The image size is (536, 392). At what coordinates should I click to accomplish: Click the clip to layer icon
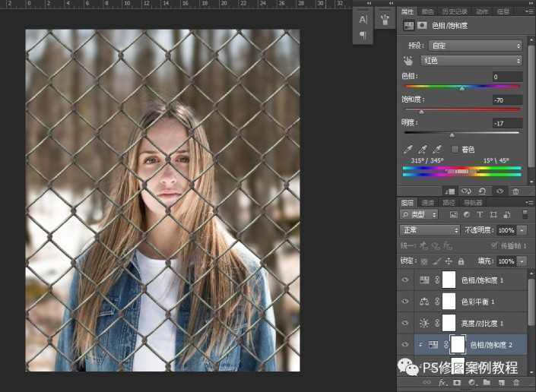[450, 191]
